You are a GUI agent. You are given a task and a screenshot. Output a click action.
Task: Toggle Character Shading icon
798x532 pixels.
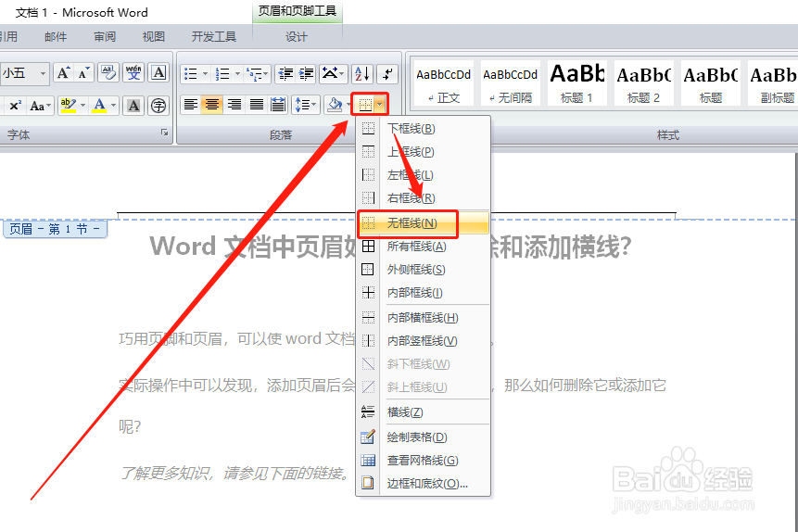point(133,106)
